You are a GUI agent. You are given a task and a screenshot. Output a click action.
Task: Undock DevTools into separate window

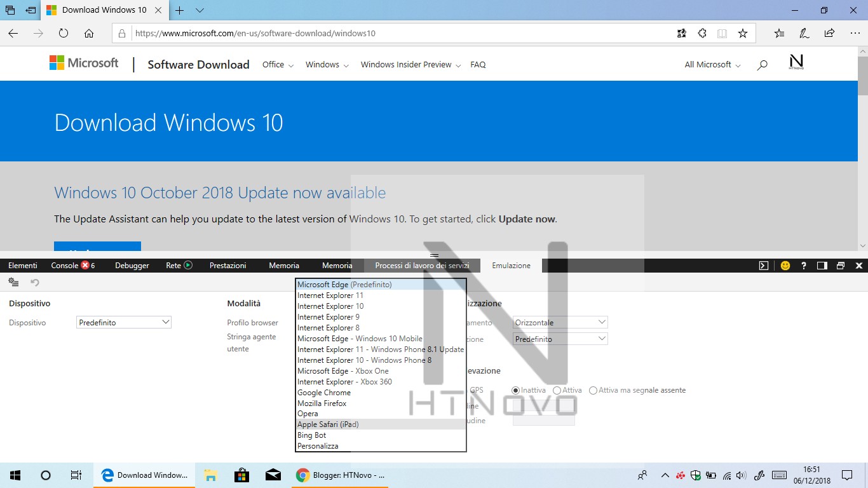pos(841,266)
